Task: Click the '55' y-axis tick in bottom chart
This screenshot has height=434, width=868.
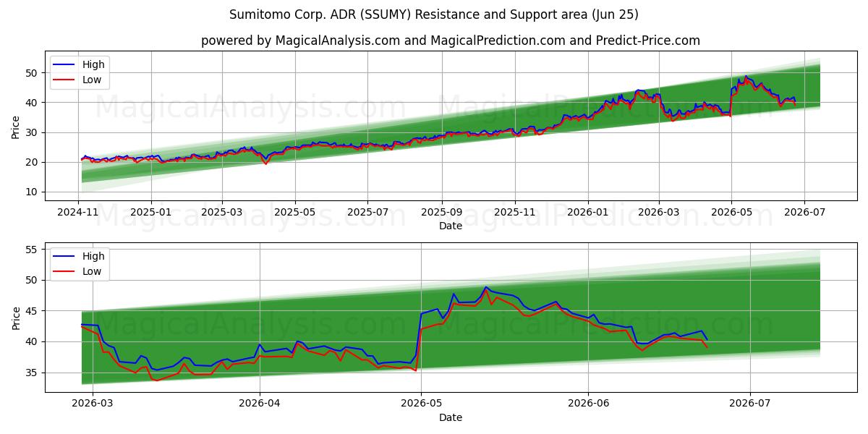Action: pos(33,250)
